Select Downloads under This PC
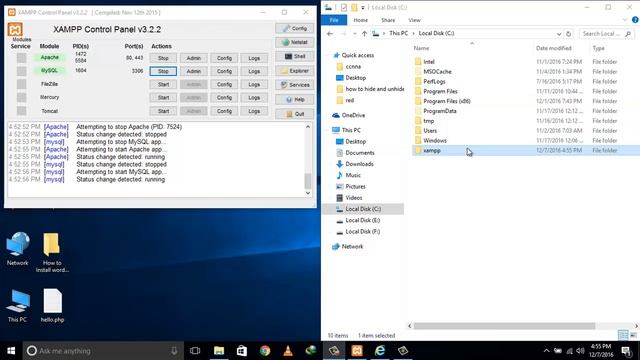This screenshot has height=360, width=640. 359,164
